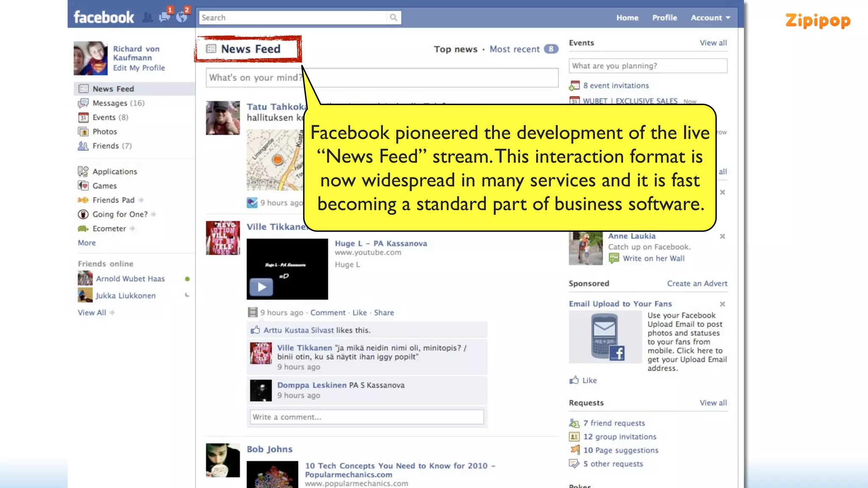The width and height of the screenshot is (868, 488).
Task: Click the search magnifier button
Action: pyautogui.click(x=394, y=17)
